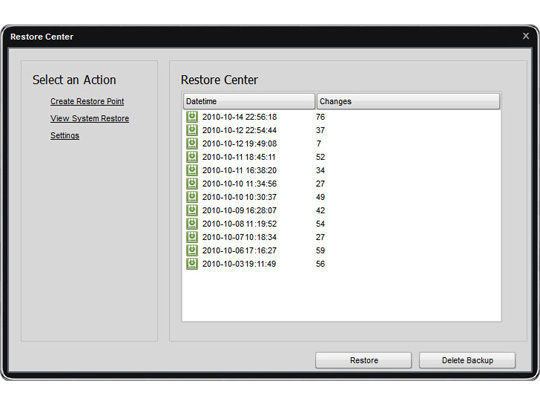The height and width of the screenshot is (405, 540).
Task: Sort by the Datetime column header
Action: click(x=249, y=101)
